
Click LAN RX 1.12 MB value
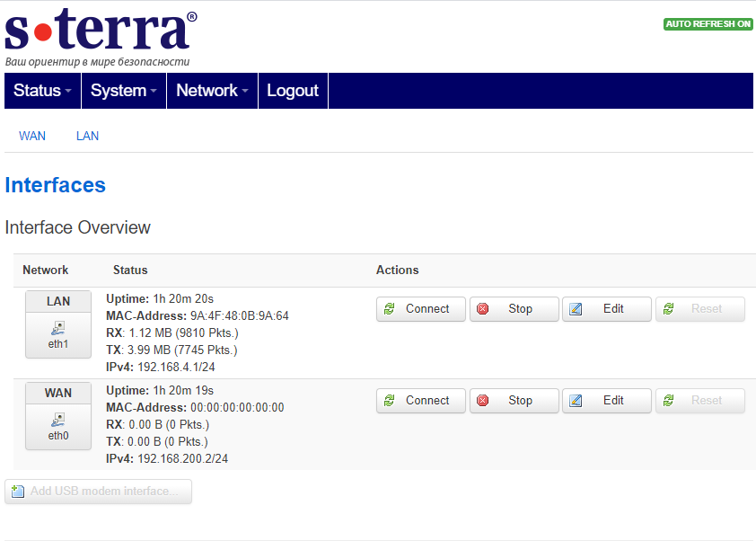[x=183, y=333]
